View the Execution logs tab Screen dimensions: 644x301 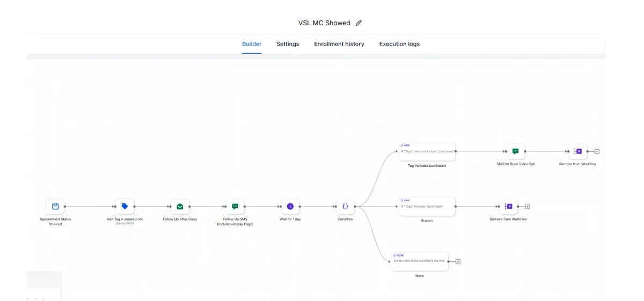point(399,44)
